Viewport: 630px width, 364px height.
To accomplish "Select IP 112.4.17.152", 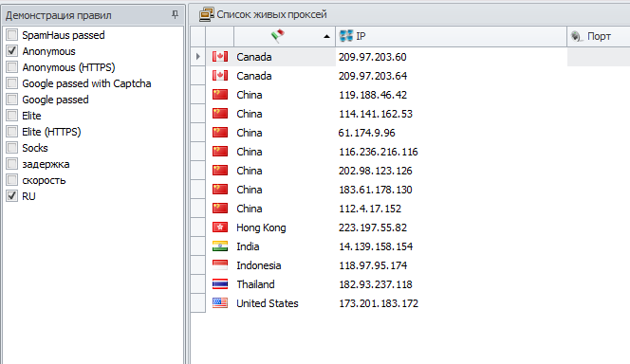I will (x=370, y=209).
